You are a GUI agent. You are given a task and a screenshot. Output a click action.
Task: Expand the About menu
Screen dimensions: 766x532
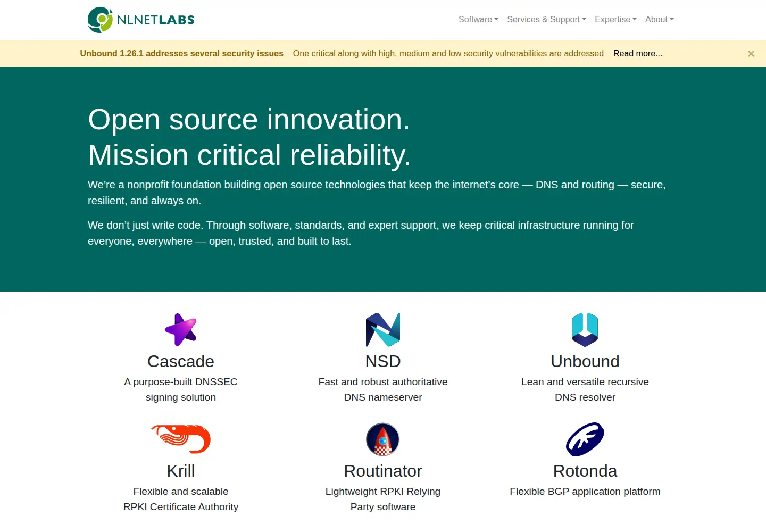click(659, 19)
